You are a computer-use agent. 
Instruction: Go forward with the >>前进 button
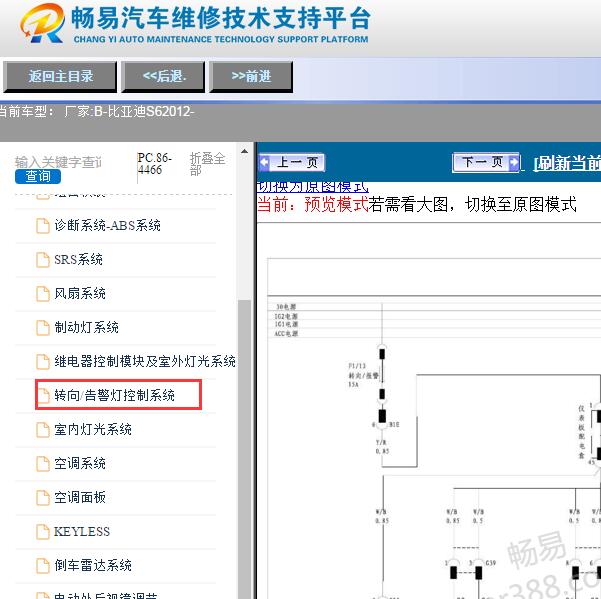click(251, 77)
